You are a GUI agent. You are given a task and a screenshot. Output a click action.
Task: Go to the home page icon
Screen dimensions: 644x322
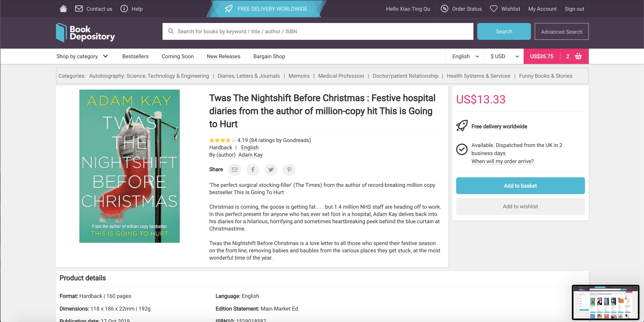click(63, 9)
